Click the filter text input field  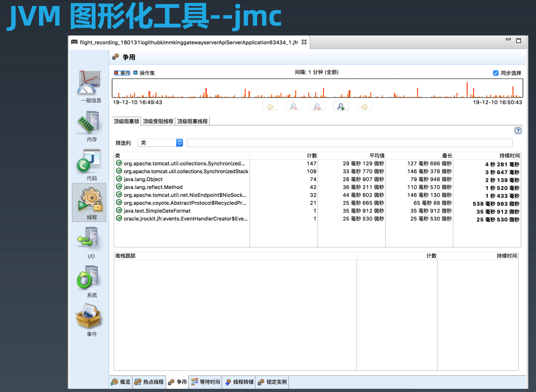pyautogui.click(x=350, y=143)
